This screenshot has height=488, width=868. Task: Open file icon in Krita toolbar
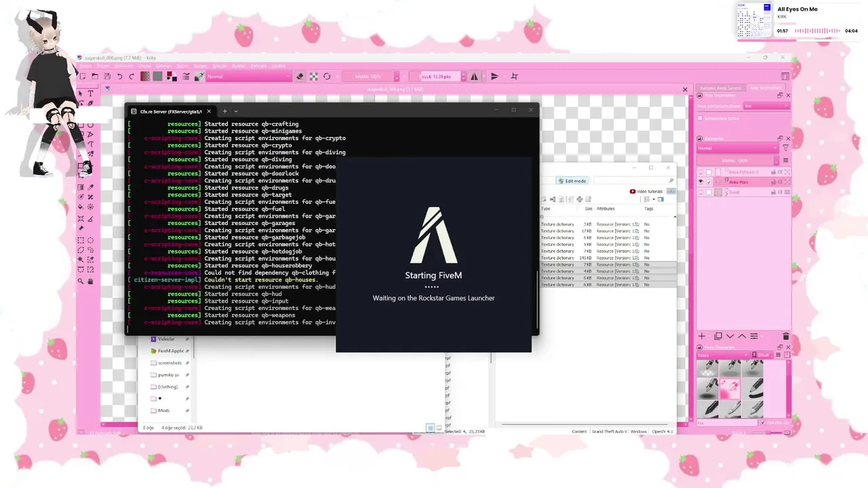coord(95,76)
